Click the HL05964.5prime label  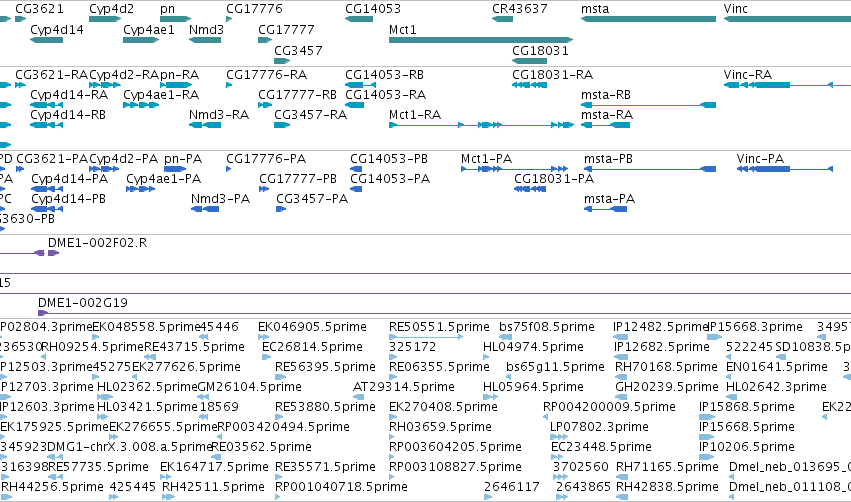pyautogui.click(x=534, y=386)
